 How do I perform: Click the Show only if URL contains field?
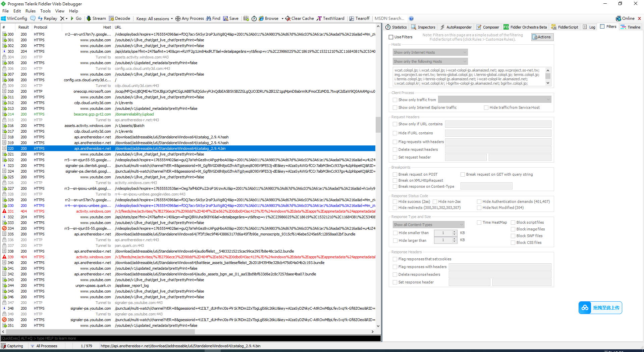pyautogui.click(x=498, y=124)
